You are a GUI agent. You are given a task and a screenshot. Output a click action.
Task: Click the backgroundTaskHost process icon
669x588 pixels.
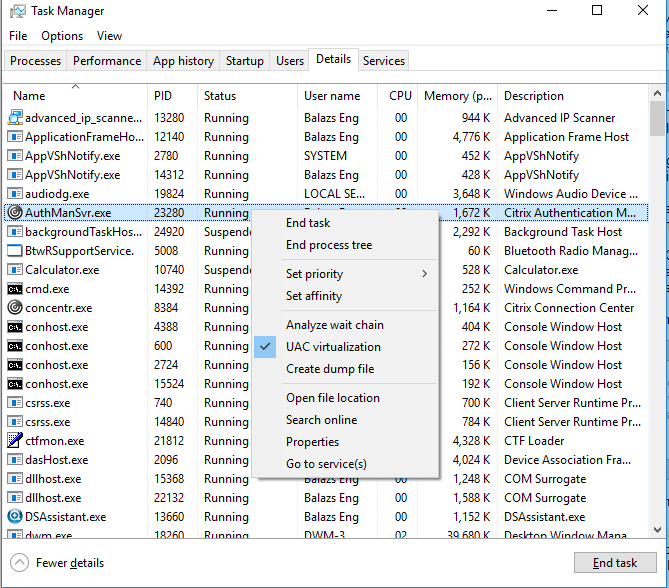pos(15,232)
